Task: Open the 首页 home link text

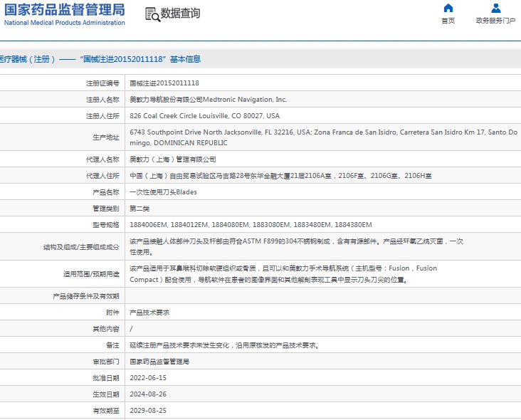Action: pos(448,21)
